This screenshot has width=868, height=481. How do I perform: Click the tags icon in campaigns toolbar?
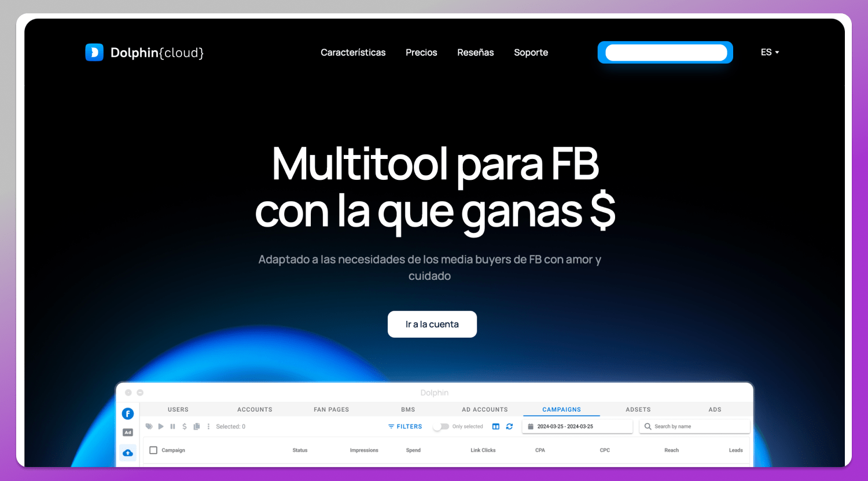click(x=149, y=427)
